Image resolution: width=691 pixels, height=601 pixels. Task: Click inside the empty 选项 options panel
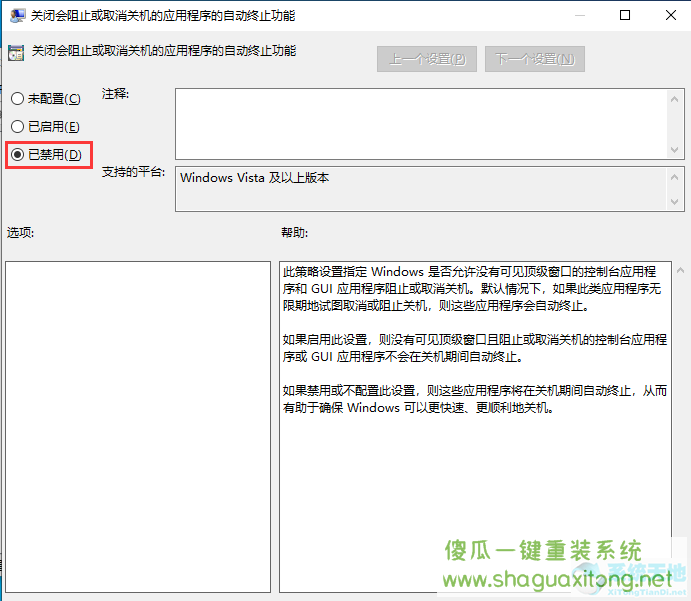[138, 427]
